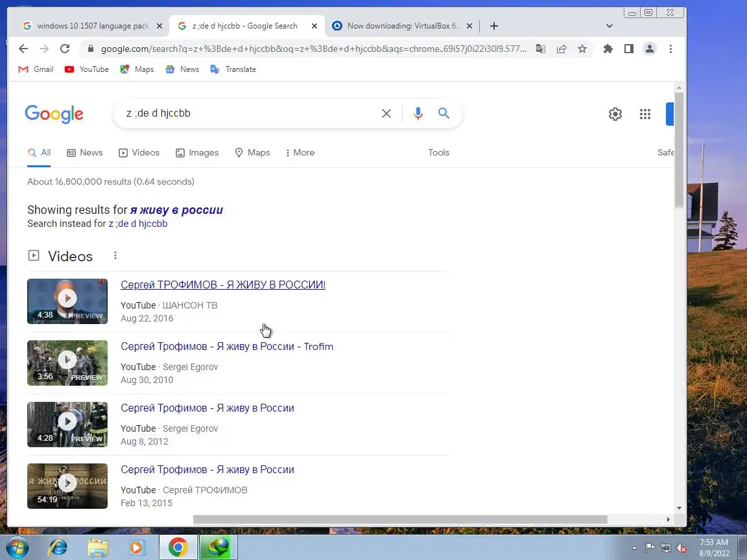Open the Google apps grid

pyautogui.click(x=645, y=114)
